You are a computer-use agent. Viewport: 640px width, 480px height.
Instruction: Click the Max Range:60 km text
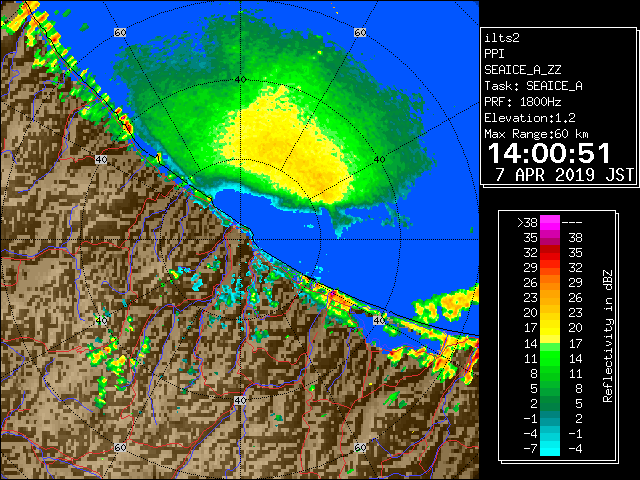(536, 134)
